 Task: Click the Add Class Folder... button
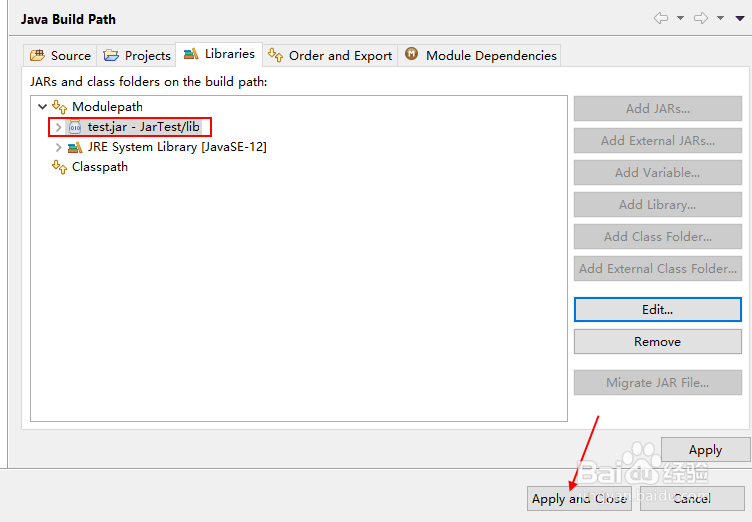tap(658, 237)
